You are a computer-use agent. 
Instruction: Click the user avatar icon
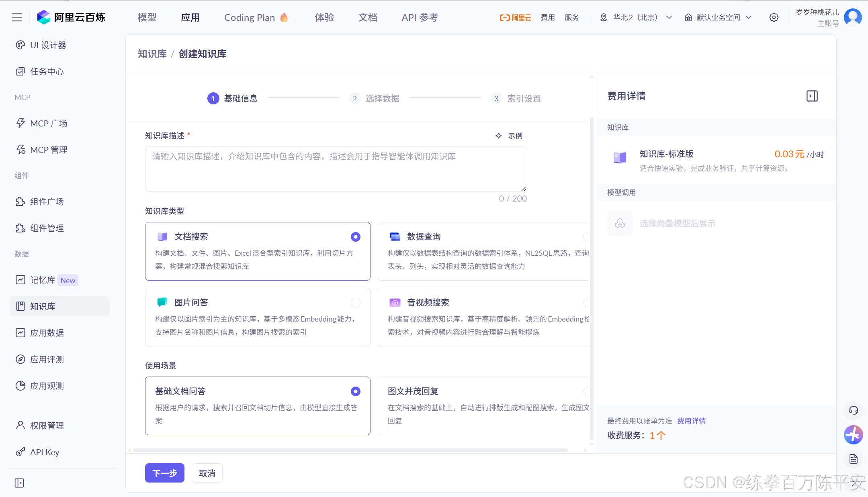click(852, 17)
